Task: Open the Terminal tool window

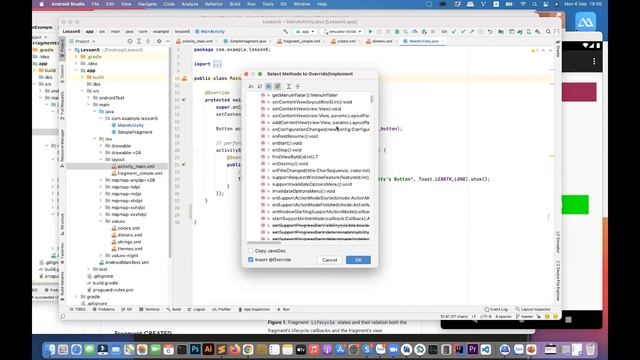Action: pos(149,309)
